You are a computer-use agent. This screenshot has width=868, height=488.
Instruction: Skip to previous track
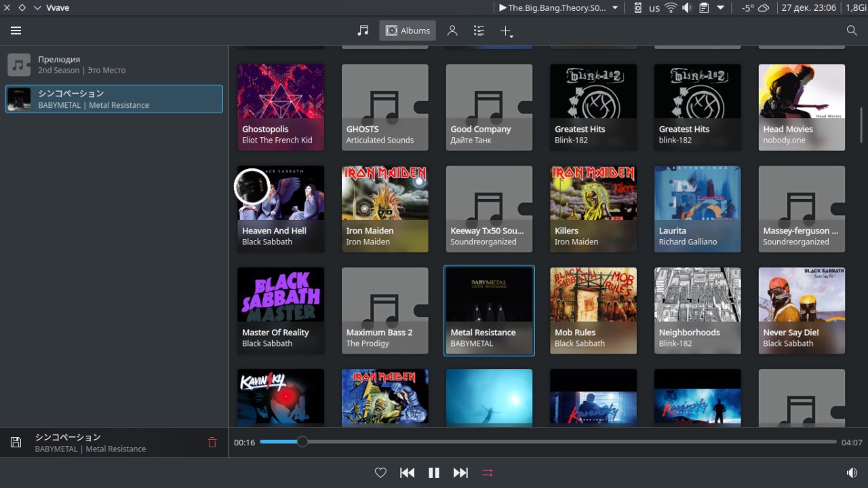click(408, 473)
